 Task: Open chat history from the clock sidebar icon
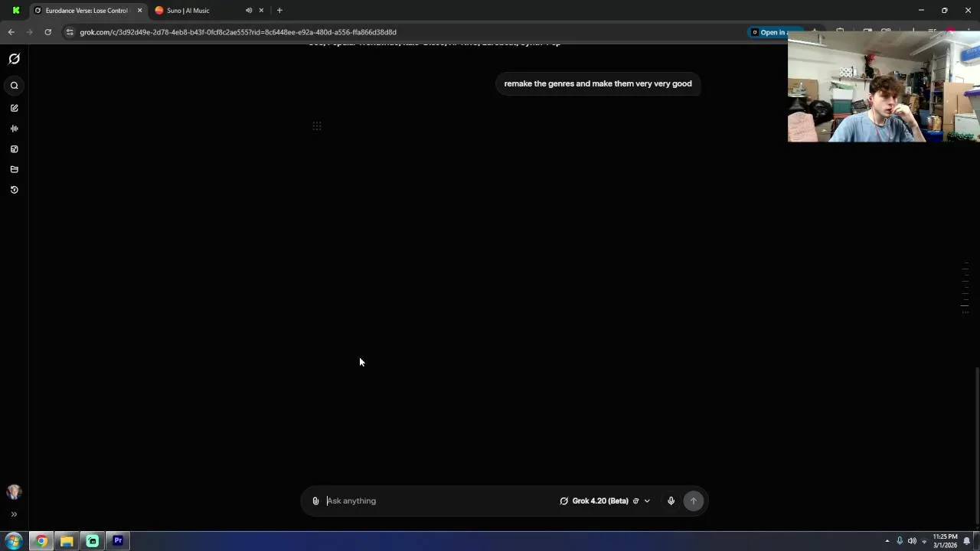pos(14,190)
